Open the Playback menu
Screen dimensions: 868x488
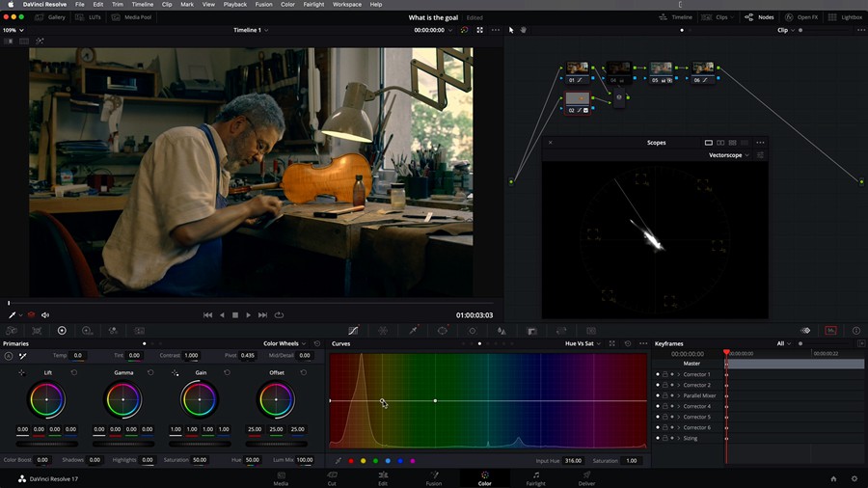234,5
